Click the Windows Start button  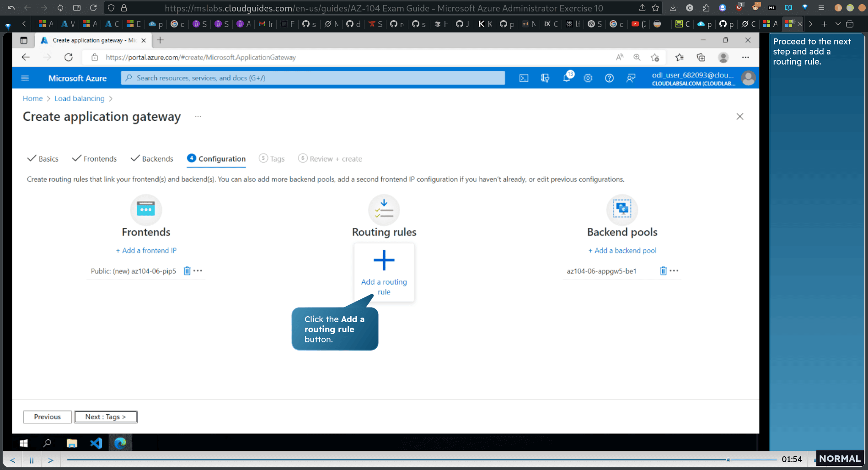tap(24, 443)
